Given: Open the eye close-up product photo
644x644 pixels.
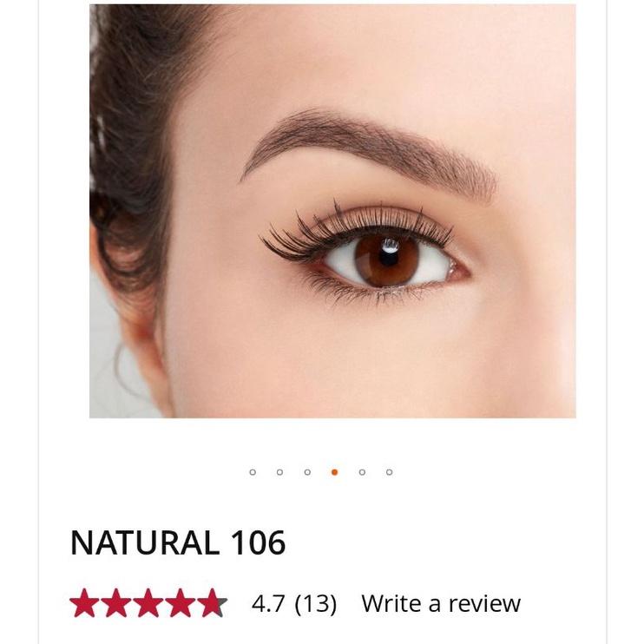Looking at the screenshot, I should 332,211.
